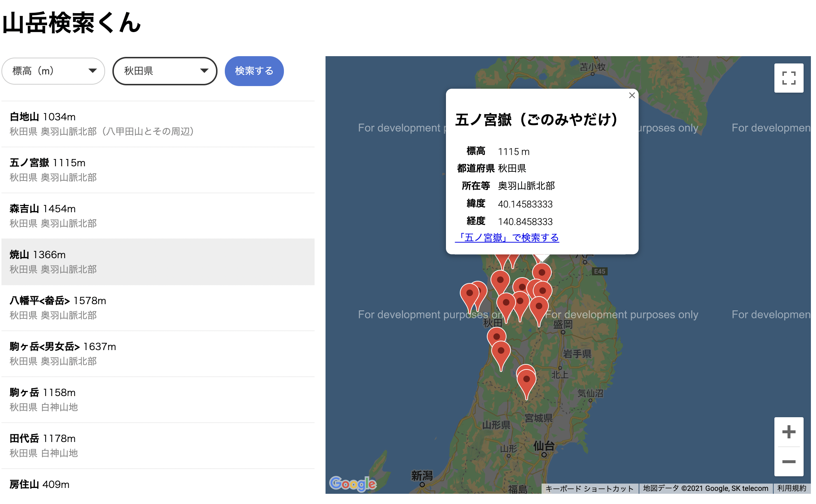Click the southernmost map marker near 宮城県
This screenshot has height=504, width=816.
click(527, 379)
